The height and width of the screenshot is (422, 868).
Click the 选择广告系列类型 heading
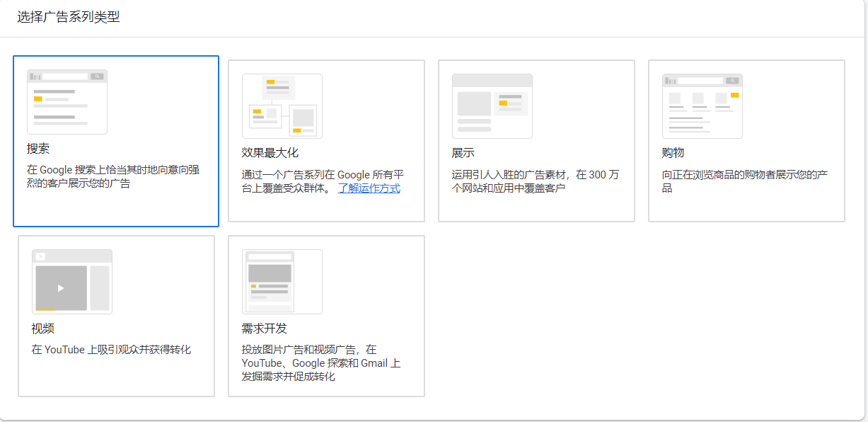[69, 17]
